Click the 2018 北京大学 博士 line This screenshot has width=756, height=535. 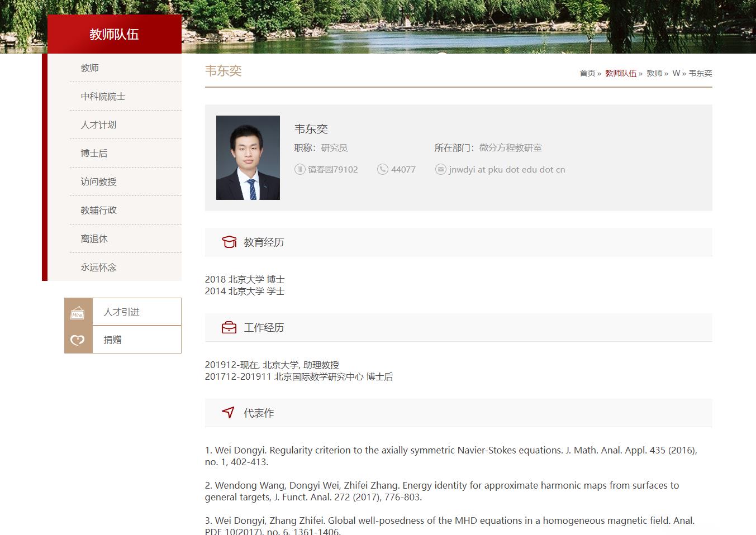(245, 279)
